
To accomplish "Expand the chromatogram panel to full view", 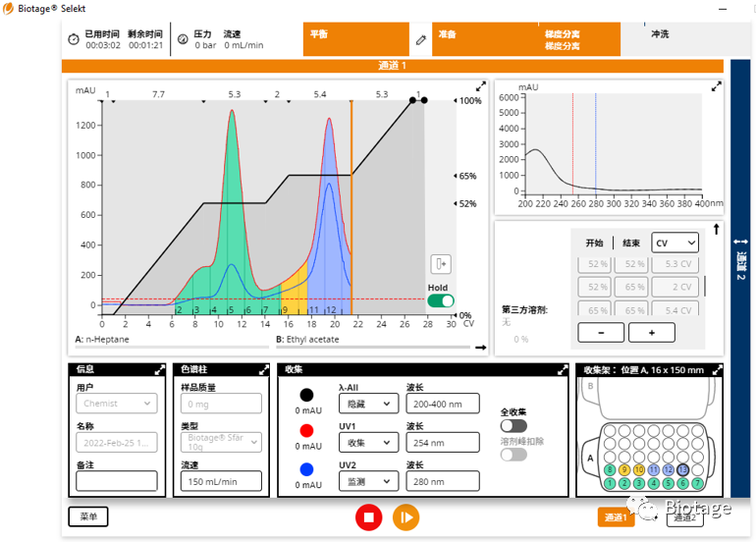I will coord(481,86).
